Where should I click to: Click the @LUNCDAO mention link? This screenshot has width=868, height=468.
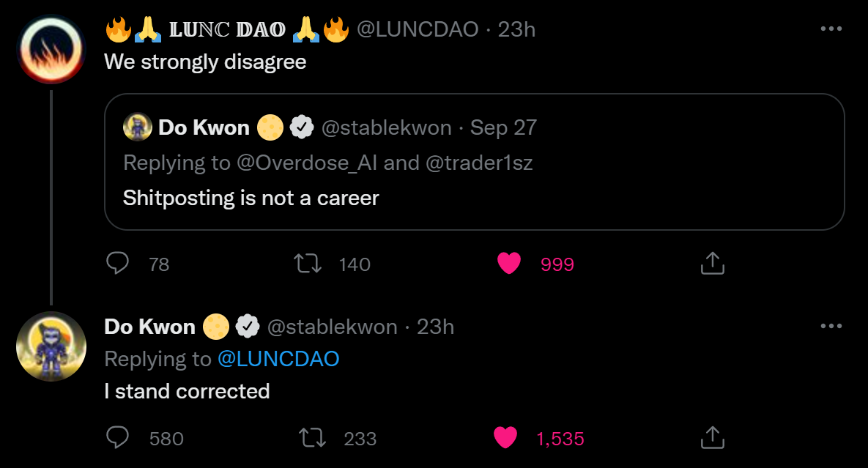tap(278, 359)
